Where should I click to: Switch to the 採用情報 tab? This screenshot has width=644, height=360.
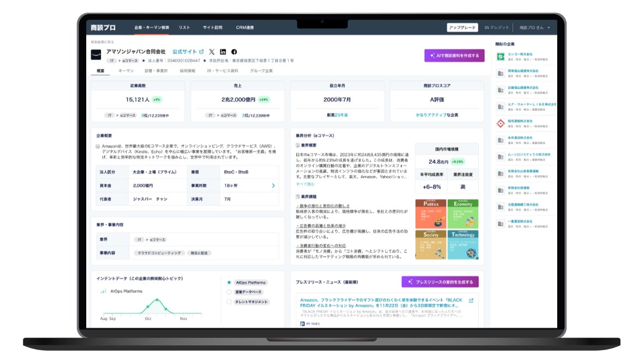click(x=187, y=70)
